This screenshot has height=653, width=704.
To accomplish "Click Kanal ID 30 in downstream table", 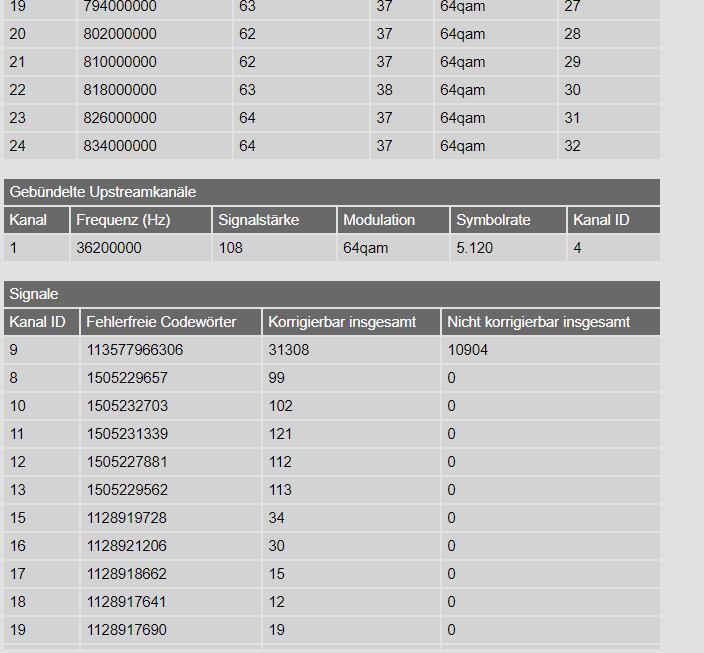I will point(572,90).
